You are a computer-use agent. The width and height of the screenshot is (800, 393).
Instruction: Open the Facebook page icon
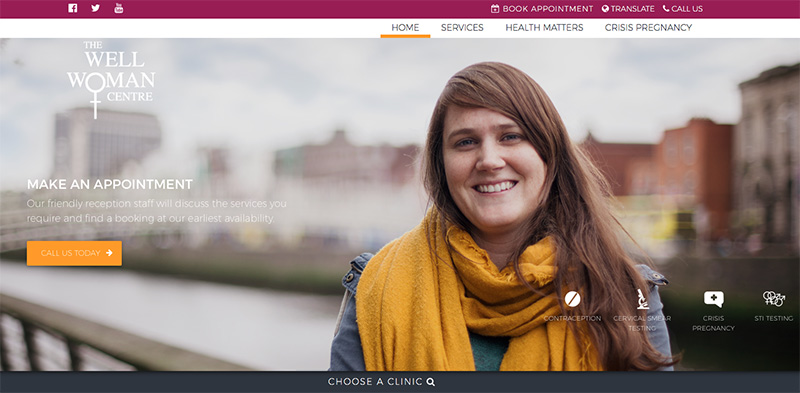tap(72, 8)
